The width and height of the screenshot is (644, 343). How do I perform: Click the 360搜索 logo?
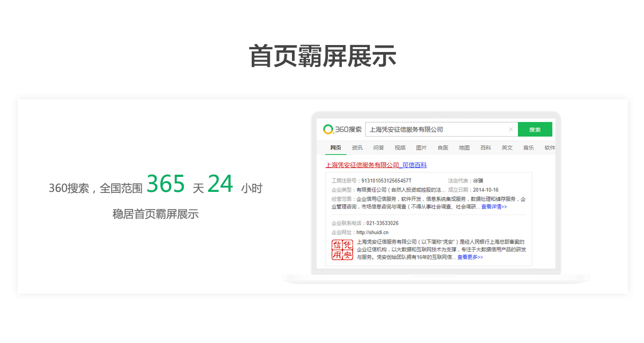342,129
